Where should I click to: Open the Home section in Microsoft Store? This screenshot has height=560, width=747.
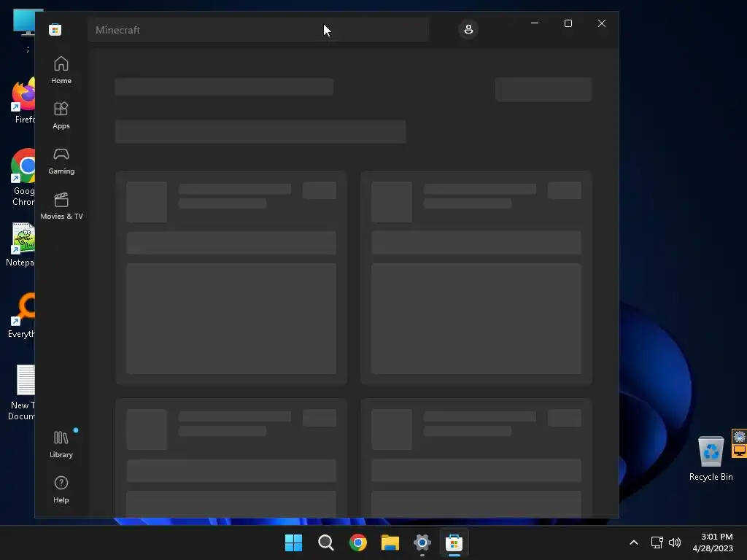pos(61,70)
